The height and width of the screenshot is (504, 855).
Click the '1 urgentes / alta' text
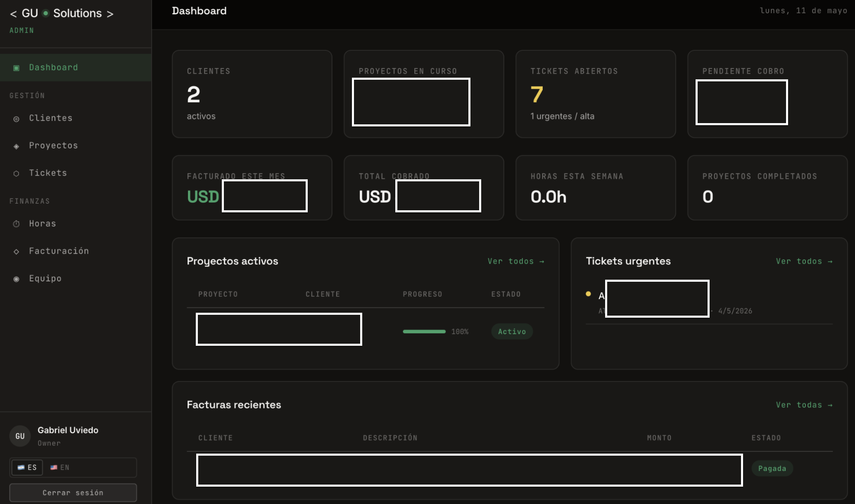point(562,116)
